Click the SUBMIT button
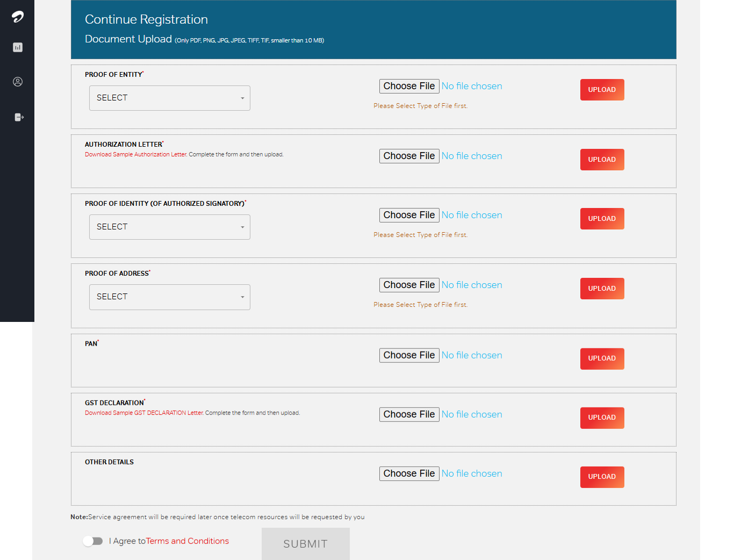 pyautogui.click(x=305, y=543)
